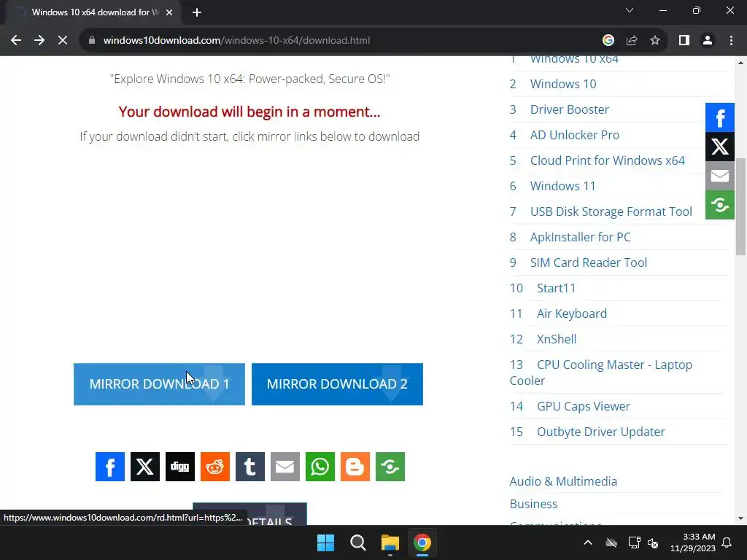Image resolution: width=747 pixels, height=560 pixels.
Task: Bookmark this tab with star icon
Action: point(655,41)
